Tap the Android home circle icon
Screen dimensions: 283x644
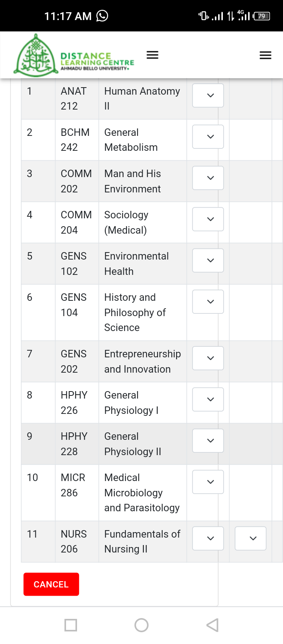click(x=141, y=625)
